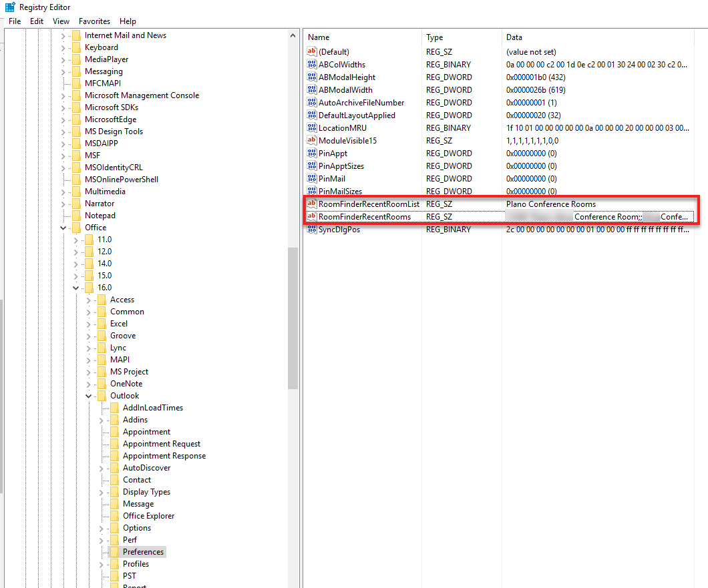Image resolution: width=708 pixels, height=588 pixels.
Task: Select the OneNote key
Action: [x=126, y=384]
